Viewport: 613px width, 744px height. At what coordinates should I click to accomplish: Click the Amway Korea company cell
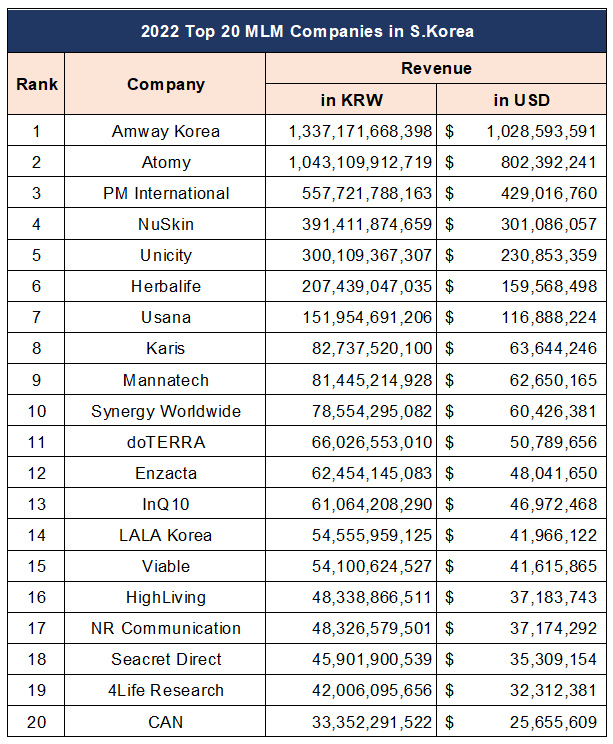[166, 131]
